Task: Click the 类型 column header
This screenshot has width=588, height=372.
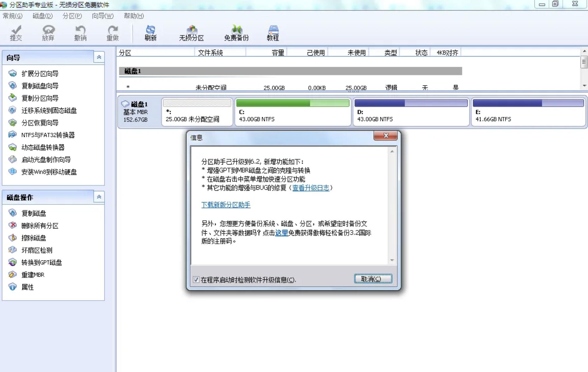Action: (384, 52)
